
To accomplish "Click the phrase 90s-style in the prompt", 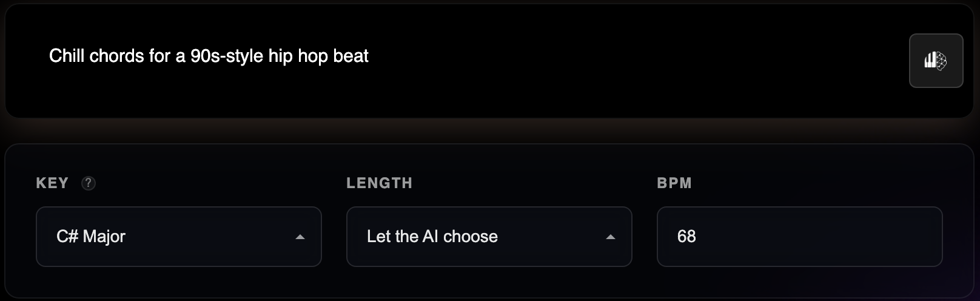I will click(227, 56).
